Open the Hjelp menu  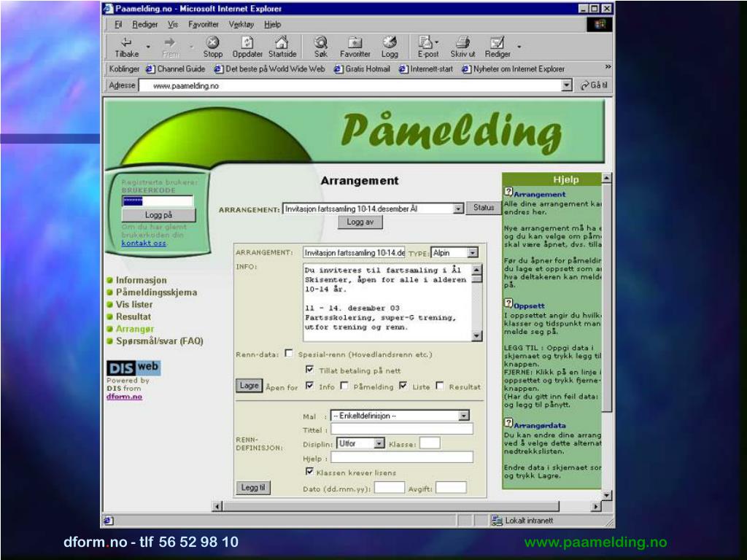[273, 24]
